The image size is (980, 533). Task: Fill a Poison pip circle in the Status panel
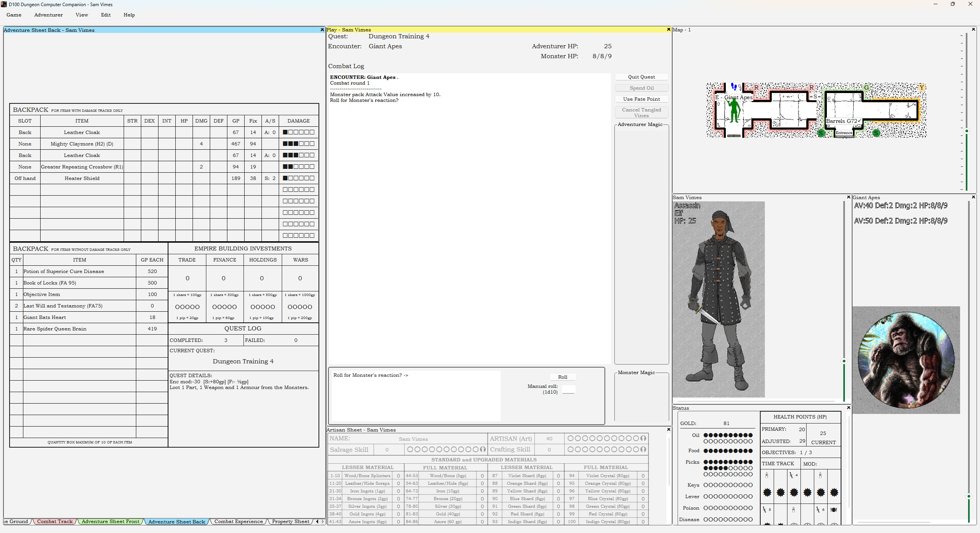pos(706,508)
